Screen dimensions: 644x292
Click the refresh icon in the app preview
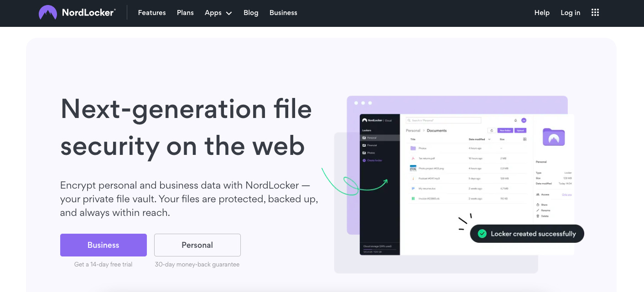pos(492,130)
